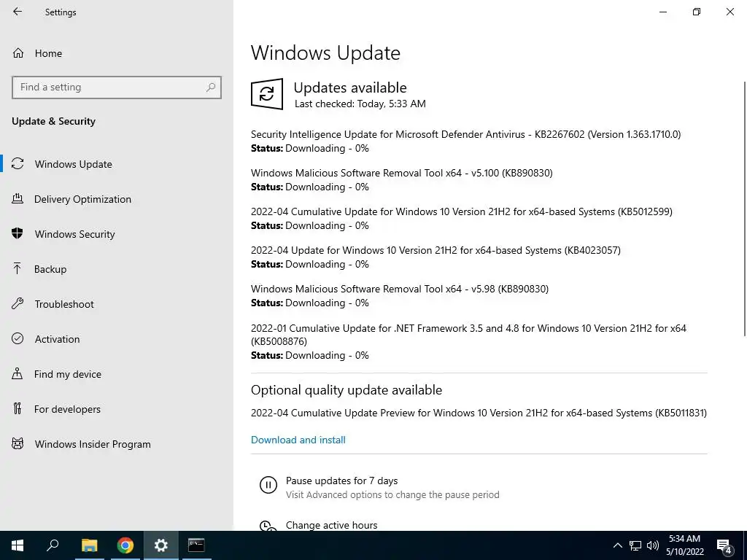Click the Update & Security heading
The width and height of the screenshot is (747, 560).
53,121
